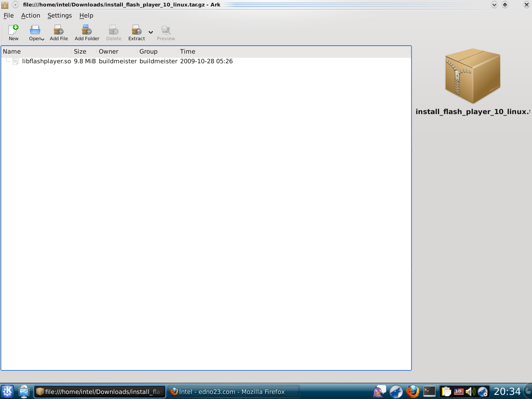Launch the blue browser icon in panel
532x399 pixels.
tap(396, 392)
